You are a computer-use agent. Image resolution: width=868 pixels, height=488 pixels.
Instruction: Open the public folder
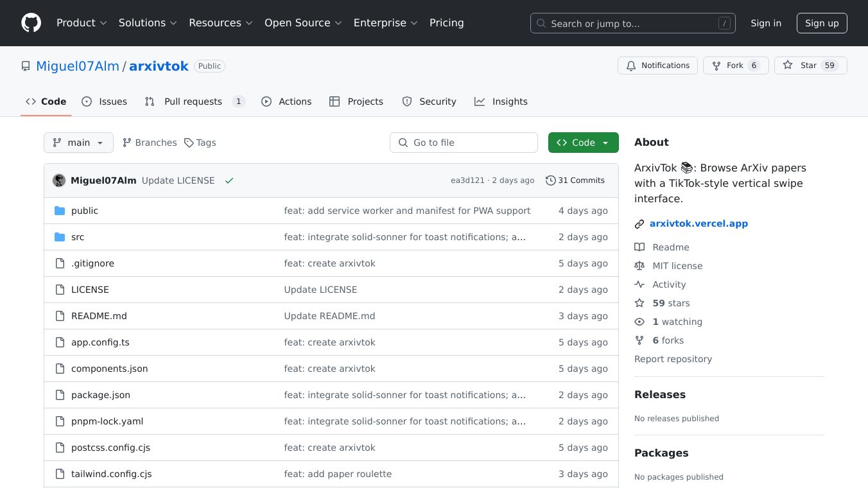tap(85, 211)
